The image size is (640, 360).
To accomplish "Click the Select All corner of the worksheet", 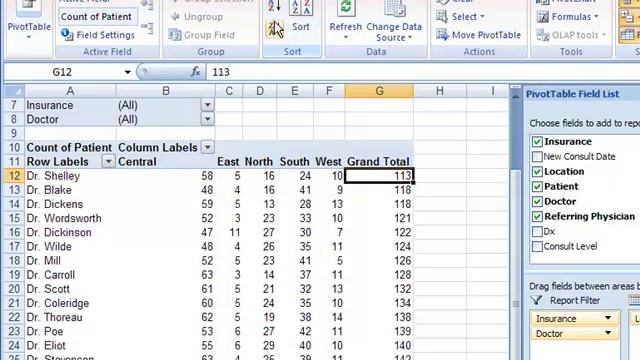I will (x=14, y=91).
